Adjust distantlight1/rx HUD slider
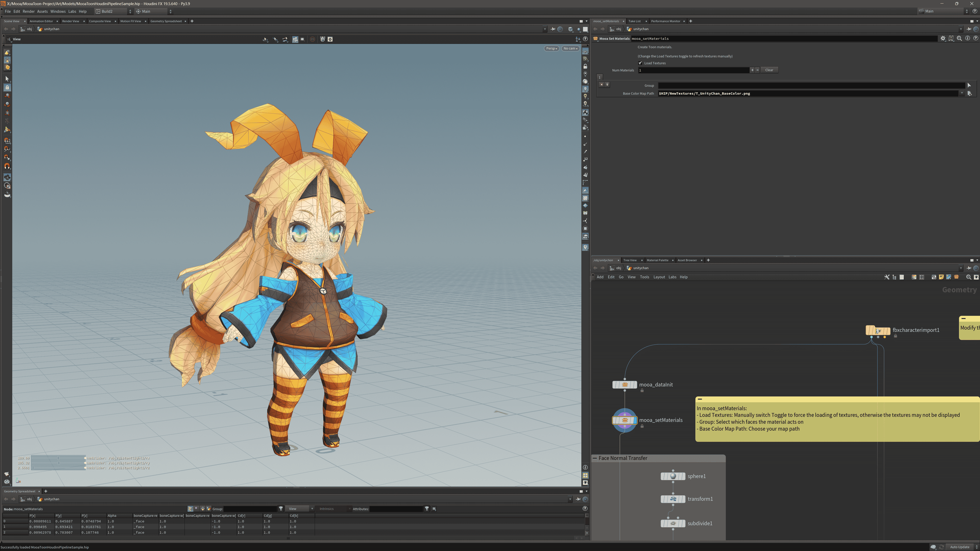This screenshot has height=551, width=980. [x=59, y=458]
